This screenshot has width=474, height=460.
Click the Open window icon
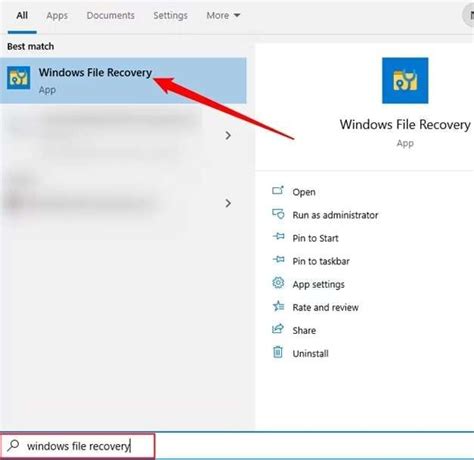coord(278,191)
